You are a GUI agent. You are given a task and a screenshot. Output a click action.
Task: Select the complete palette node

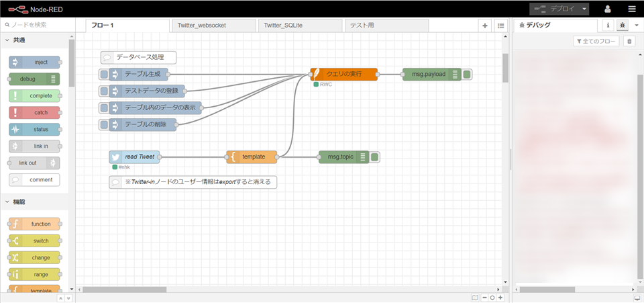pos(34,96)
